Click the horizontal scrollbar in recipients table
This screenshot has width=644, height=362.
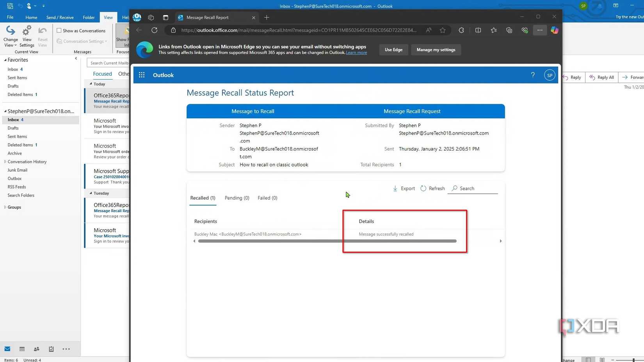327,241
